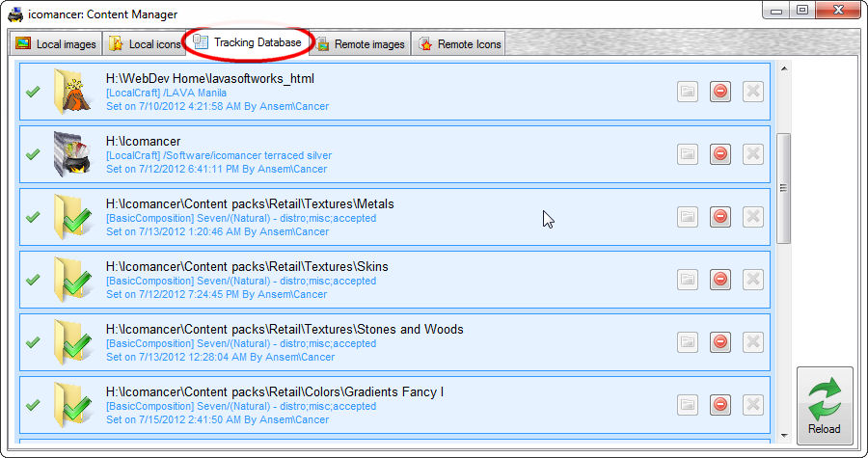
Task: Click the checkmarked folder icon for Textures\Metals
Action: (x=72, y=217)
